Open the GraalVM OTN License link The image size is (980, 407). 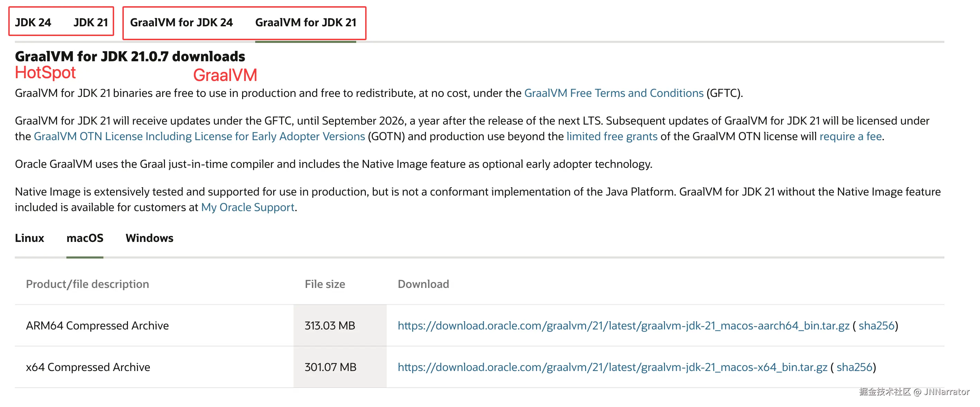(x=199, y=136)
